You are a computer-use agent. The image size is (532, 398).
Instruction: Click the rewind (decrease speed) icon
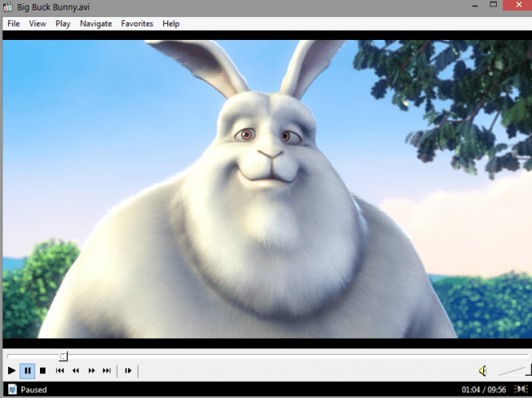76,371
